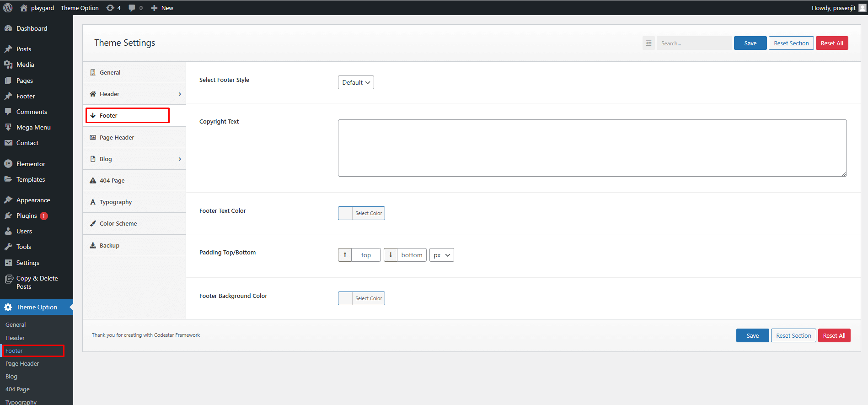The image size is (868, 405).
Task: Click the Contact envelope icon
Action: (x=8, y=143)
